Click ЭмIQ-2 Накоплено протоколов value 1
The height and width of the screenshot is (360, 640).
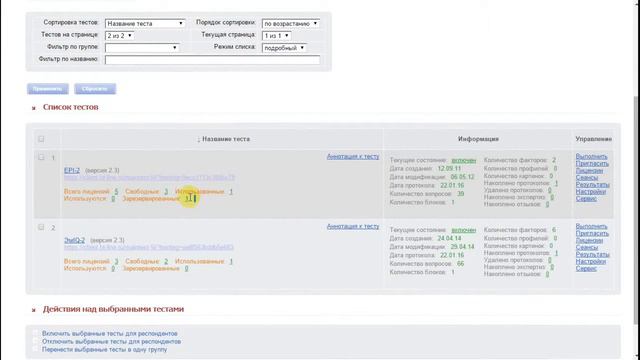click(x=556, y=253)
